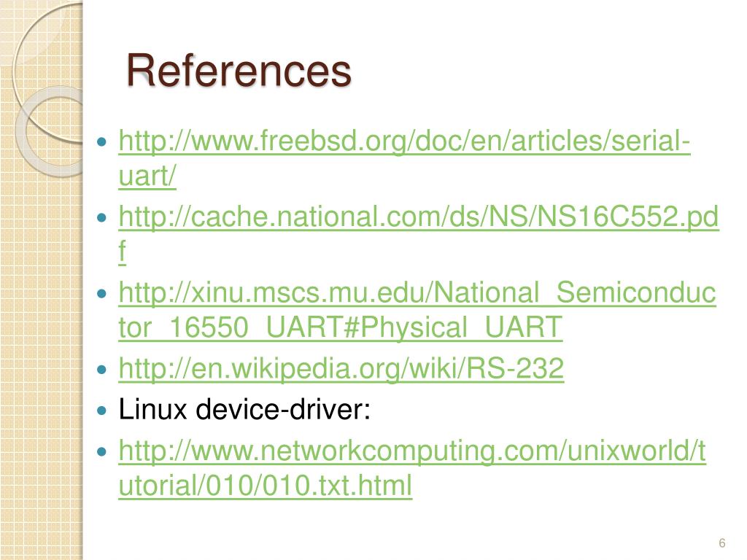Viewport: 747px width, 560px height.
Task: Open the Wikipedia RS-232 link
Action: (x=341, y=368)
